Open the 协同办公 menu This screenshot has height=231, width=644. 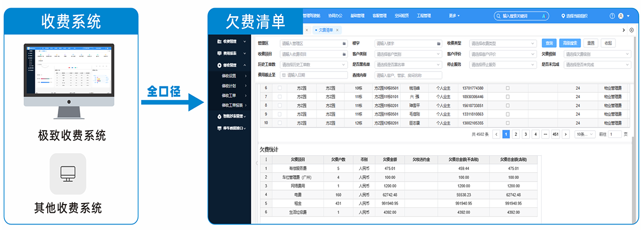pyautogui.click(x=335, y=16)
